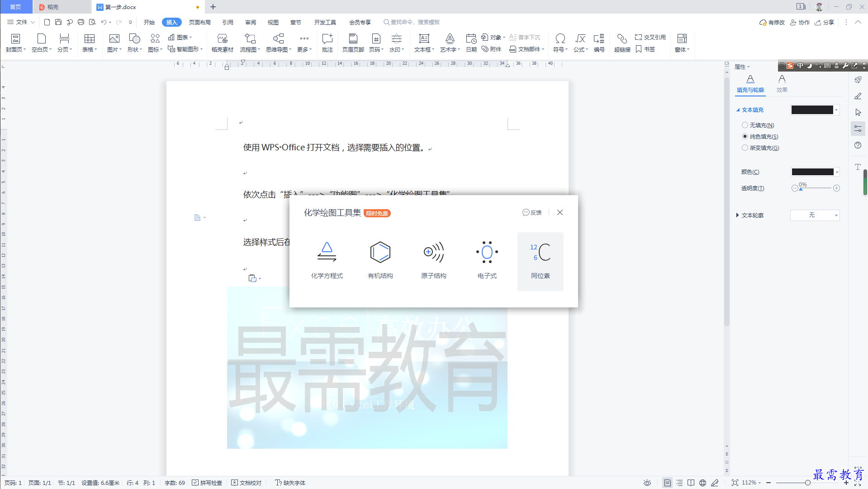
Task: Insert a 文本框 text box
Action: [424, 43]
